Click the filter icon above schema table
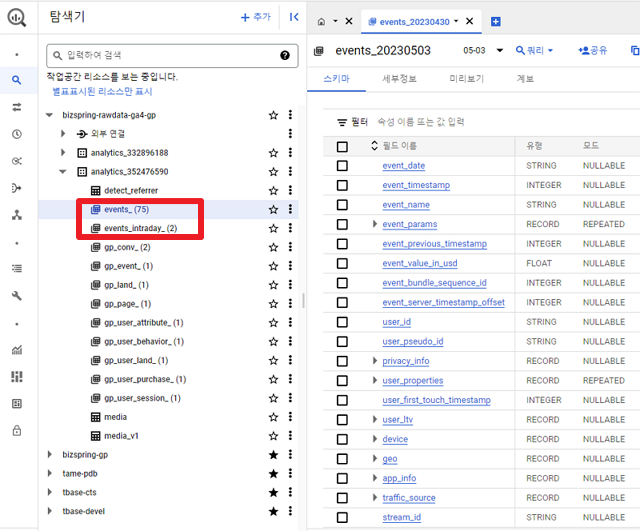The image size is (640, 531). point(342,122)
